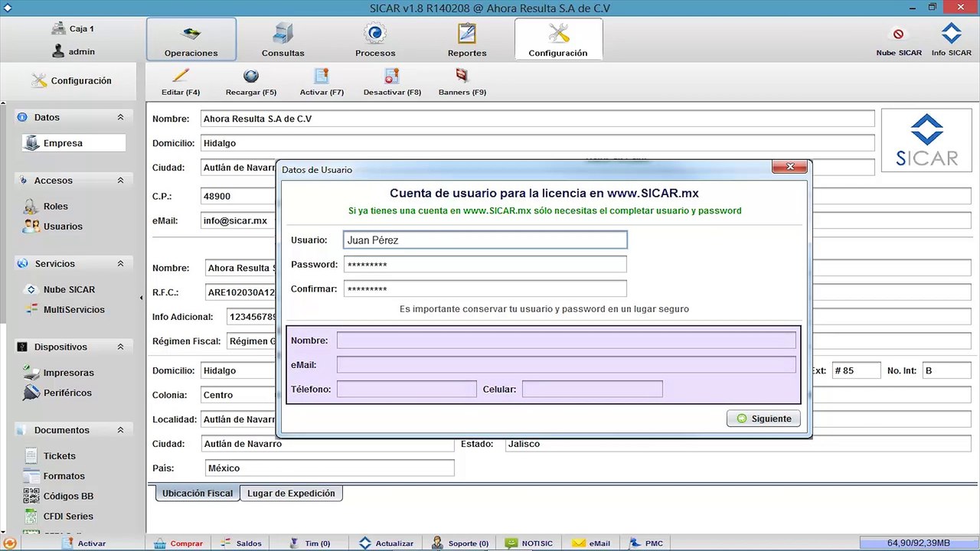
Task: Open Usuarios in the sidebar
Action: click(x=53, y=227)
